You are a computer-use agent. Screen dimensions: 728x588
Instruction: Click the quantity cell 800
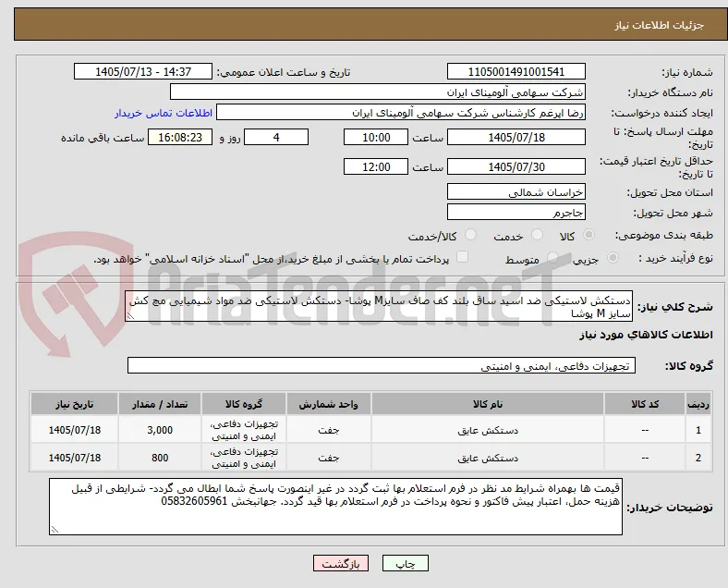click(x=160, y=458)
